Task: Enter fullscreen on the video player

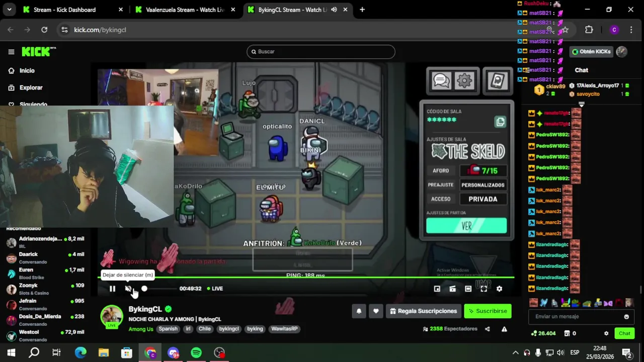Action: 484,289
